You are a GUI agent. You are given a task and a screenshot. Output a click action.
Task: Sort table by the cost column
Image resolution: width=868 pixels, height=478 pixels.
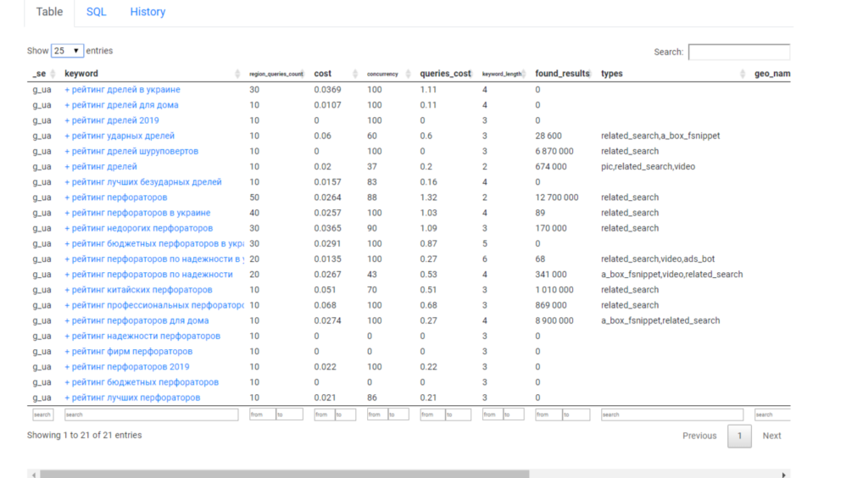click(323, 74)
